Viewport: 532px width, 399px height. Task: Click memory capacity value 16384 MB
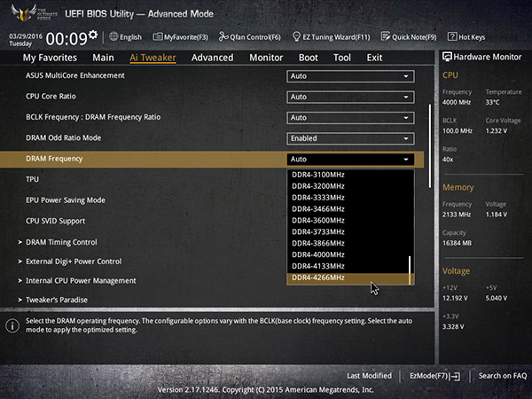(457, 243)
